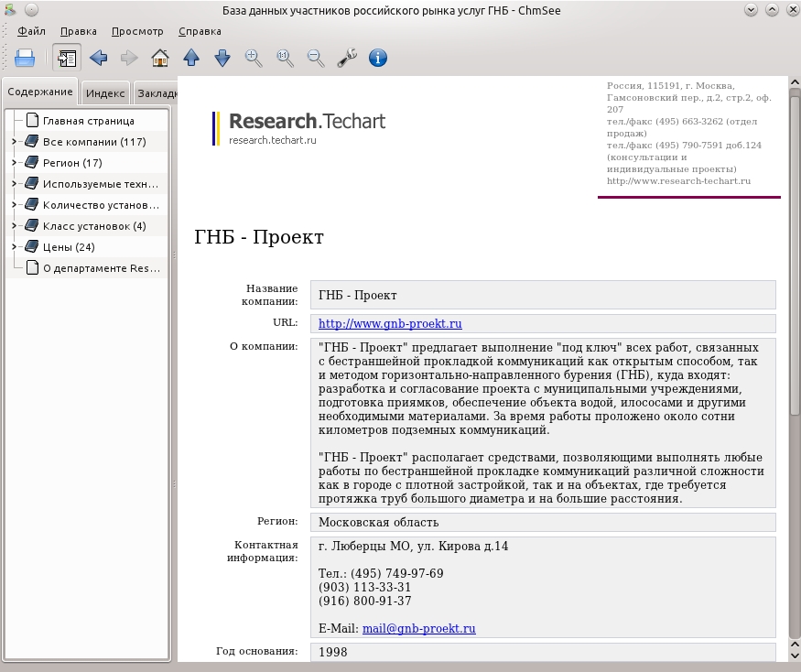Viewport: 801px width, 672px height.
Task: Zoom out with the magnifier minus icon
Action: click(316, 58)
